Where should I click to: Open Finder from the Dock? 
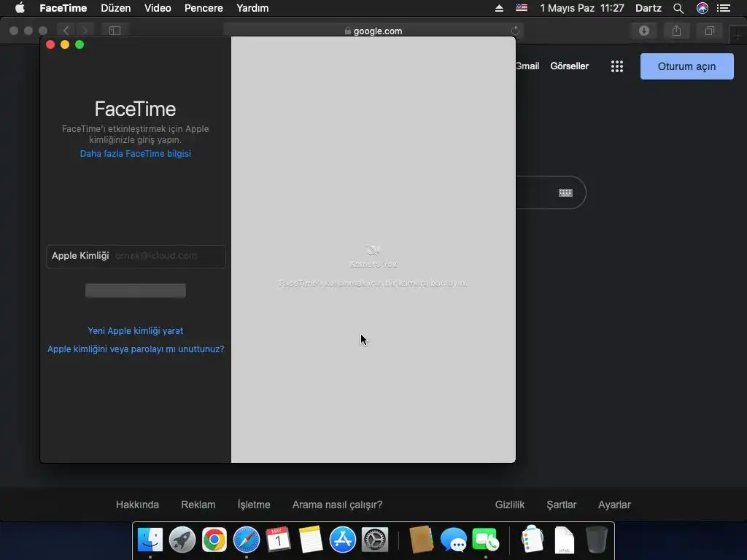150,540
